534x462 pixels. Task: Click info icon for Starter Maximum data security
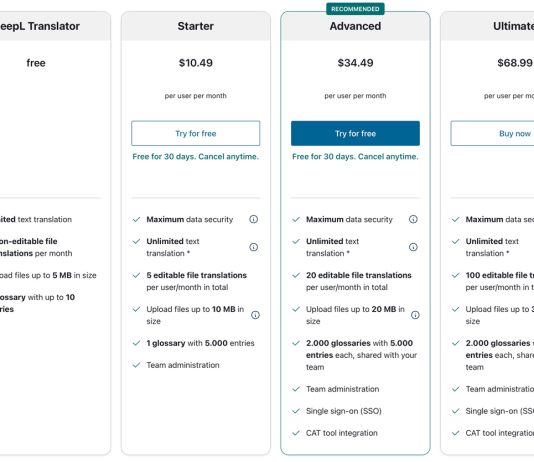(x=253, y=219)
